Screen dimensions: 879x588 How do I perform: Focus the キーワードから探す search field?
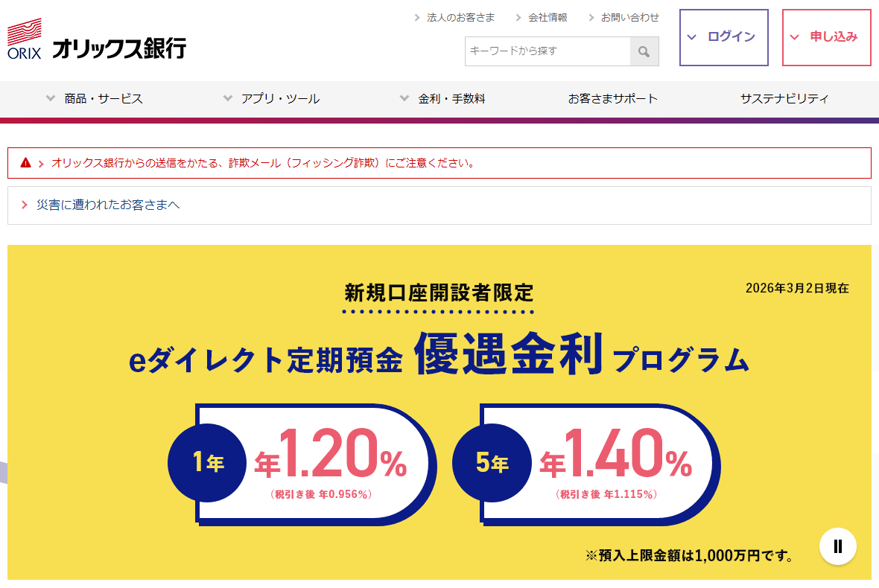coord(548,51)
